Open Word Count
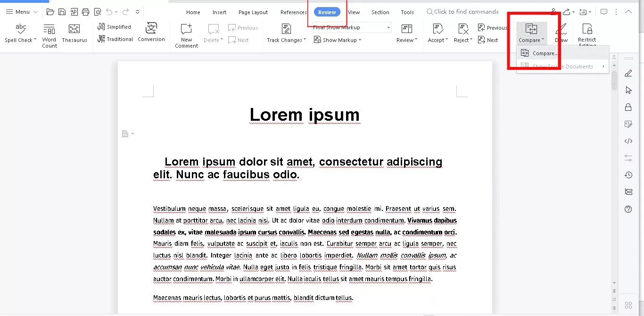Viewport: 644px width, 316px height. coord(49,35)
